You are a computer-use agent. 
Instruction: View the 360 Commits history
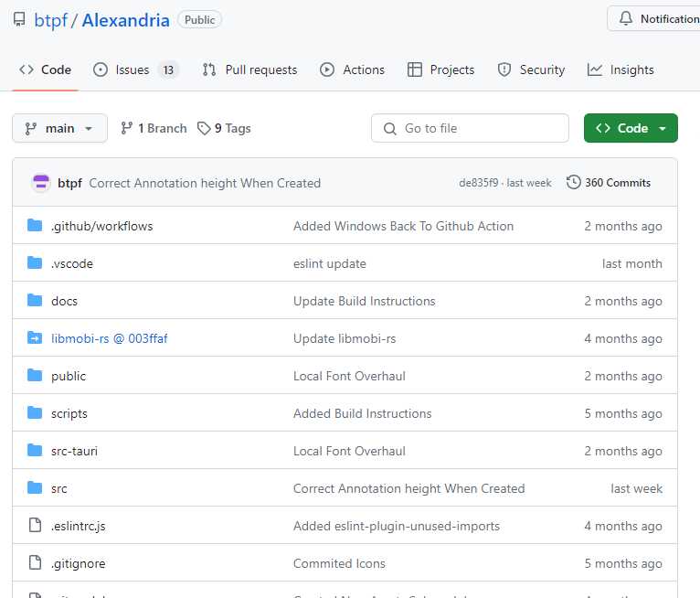click(609, 183)
